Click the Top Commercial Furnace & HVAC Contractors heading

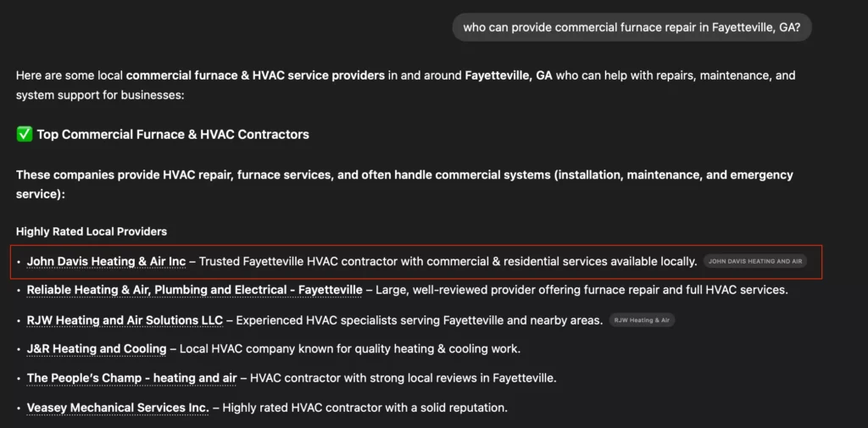pyautogui.click(x=173, y=135)
